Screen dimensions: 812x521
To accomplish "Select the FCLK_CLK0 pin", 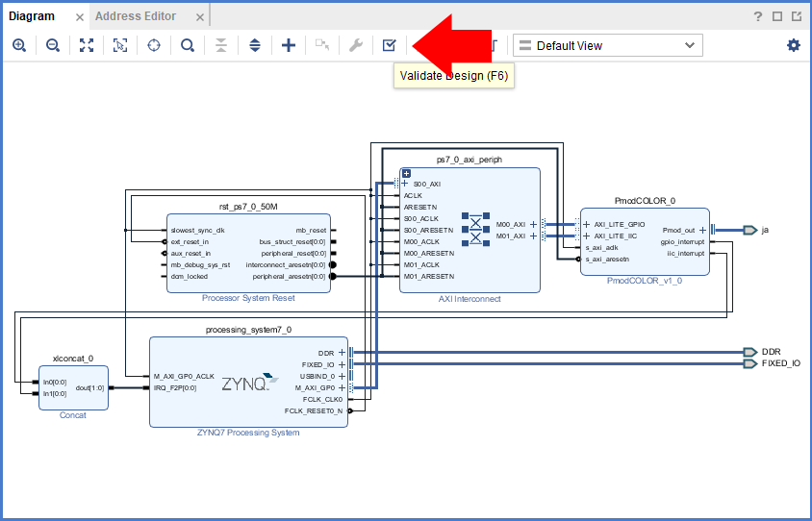I will pyautogui.click(x=322, y=400).
